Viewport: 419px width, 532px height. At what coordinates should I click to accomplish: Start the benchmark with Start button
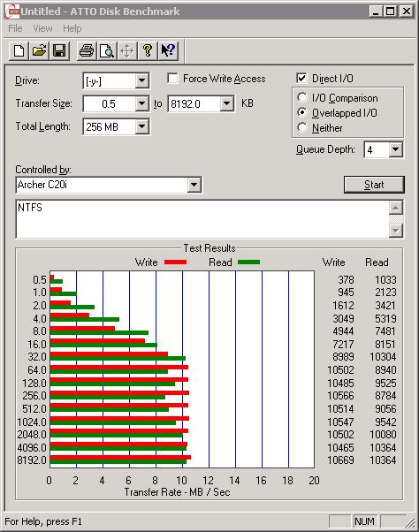[x=374, y=185]
